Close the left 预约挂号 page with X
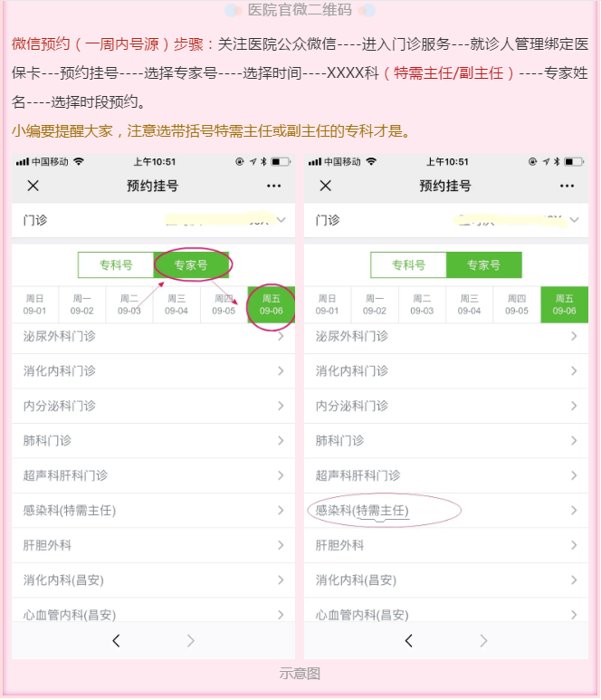The width and height of the screenshot is (601, 700). (x=33, y=186)
